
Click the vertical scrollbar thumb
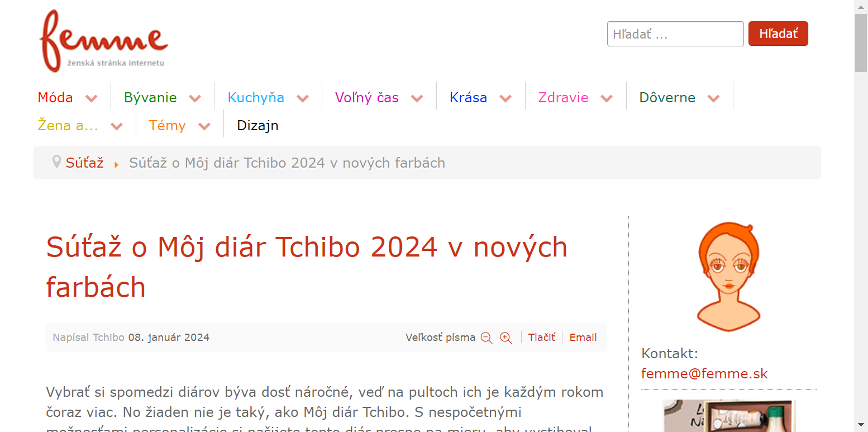click(861, 43)
